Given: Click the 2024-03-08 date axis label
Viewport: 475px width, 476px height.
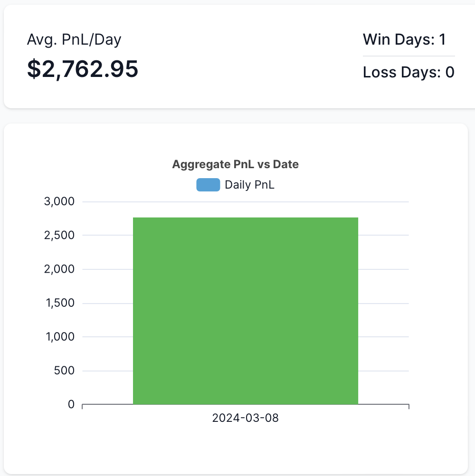Looking at the screenshot, I should [245, 418].
